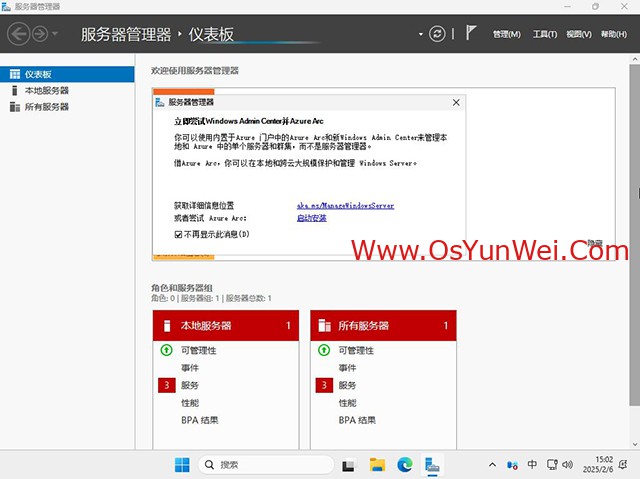Screen dimensions: 640x479
Task: Open Task View from taskbar
Action: pos(348,465)
